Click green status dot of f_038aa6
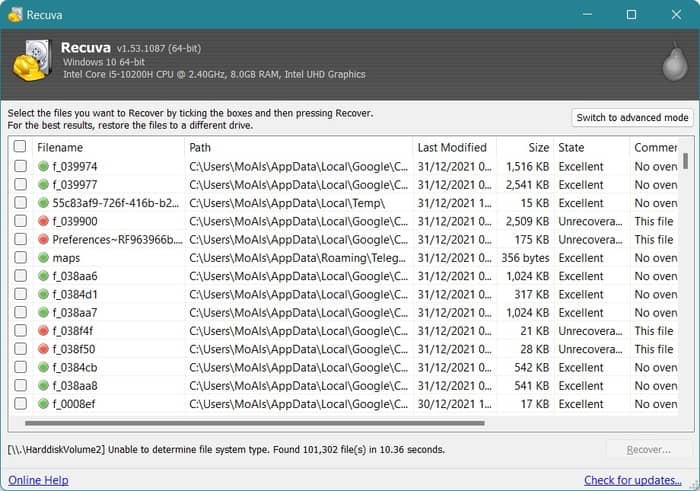 click(x=43, y=276)
